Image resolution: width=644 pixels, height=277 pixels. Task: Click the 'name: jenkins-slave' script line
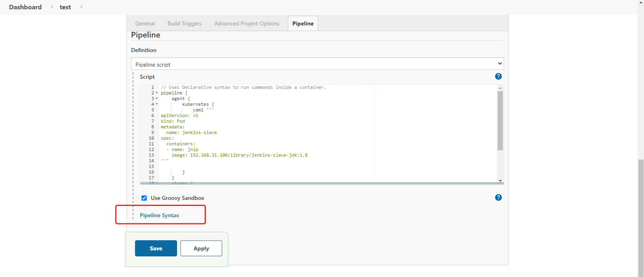coord(192,132)
